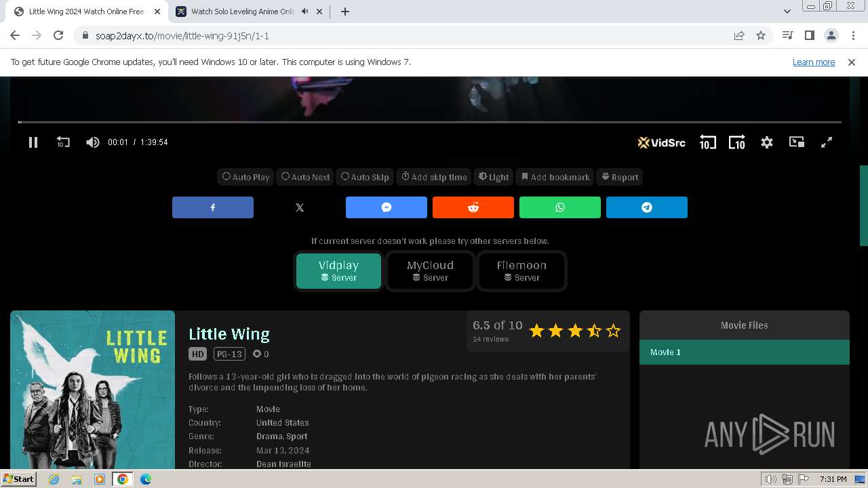Click Learn more about Chrome updates
Viewport: 868px width, 488px height.
[x=814, y=62]
